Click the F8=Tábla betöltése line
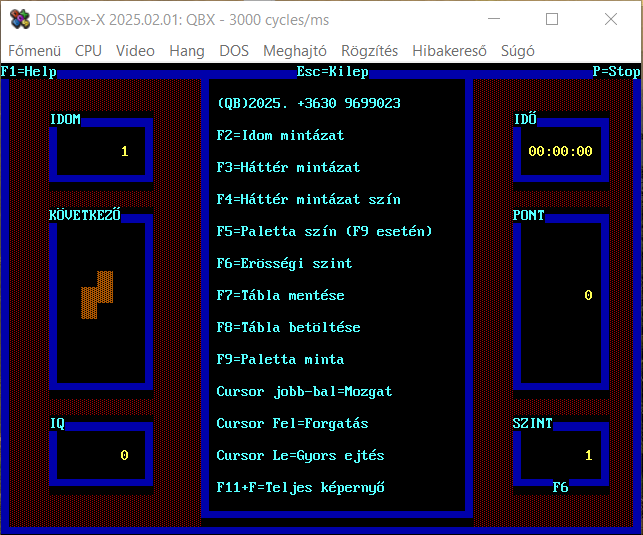Viewport: 643px width, 535px height. pos(288,327)
